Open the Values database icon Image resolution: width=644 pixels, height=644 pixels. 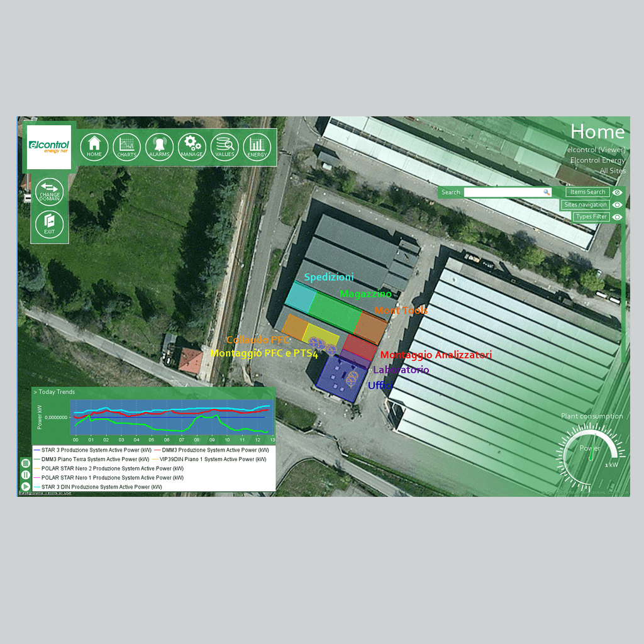(225, 147)
